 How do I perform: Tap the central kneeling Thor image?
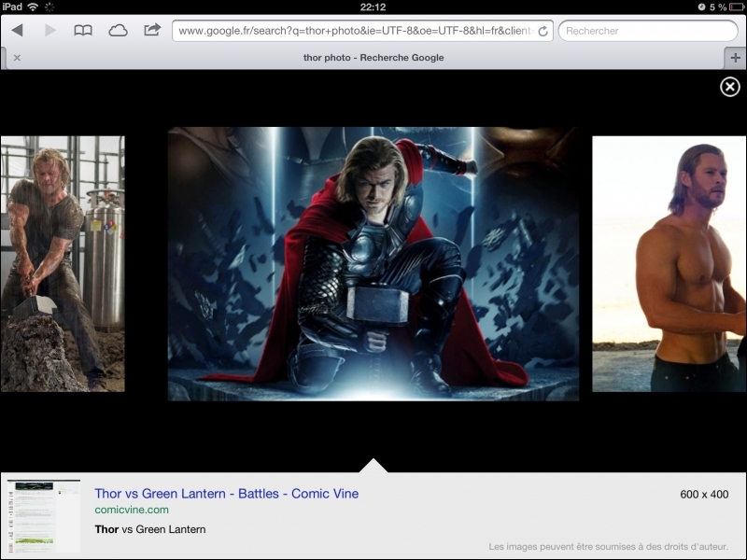(373, 264)
